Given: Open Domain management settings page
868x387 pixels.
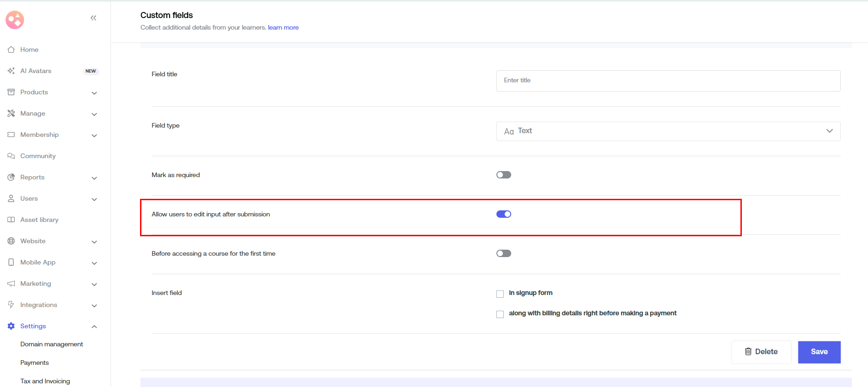Looking at the screenshot, I should tap(52, 344).
